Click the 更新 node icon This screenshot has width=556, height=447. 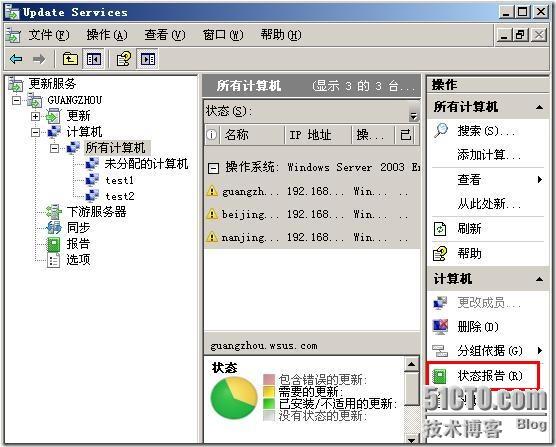click(x=54, y=116)
